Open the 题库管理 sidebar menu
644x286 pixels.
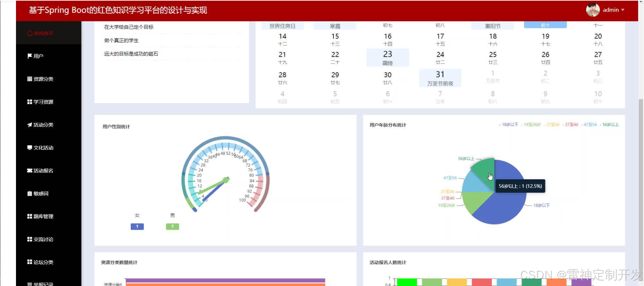[x=49, y=216]
